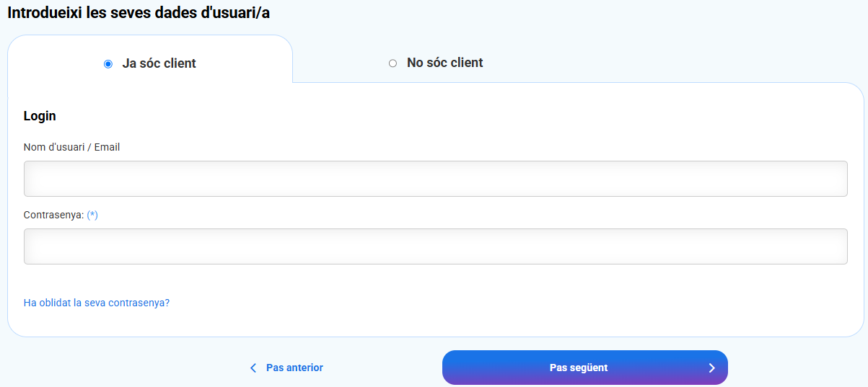
Task: Open the 'Ja sóc client' tab label
Action: click(x=159, y=63)
